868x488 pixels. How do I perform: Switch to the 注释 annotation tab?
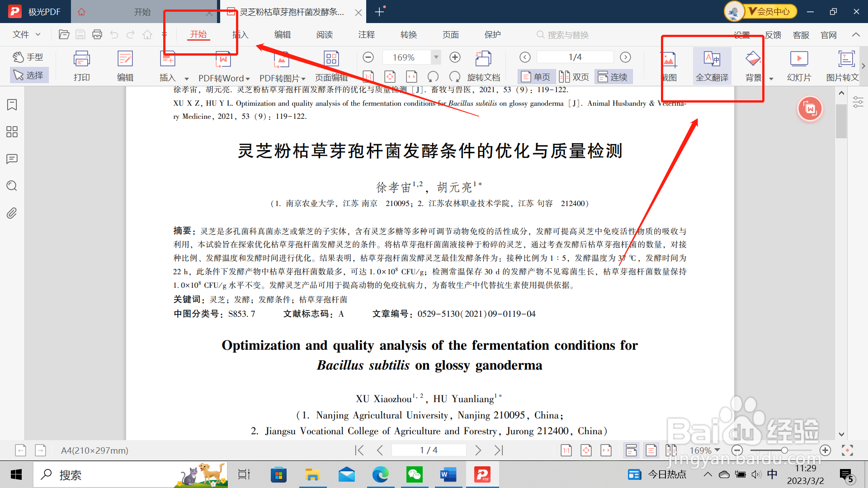366,34
